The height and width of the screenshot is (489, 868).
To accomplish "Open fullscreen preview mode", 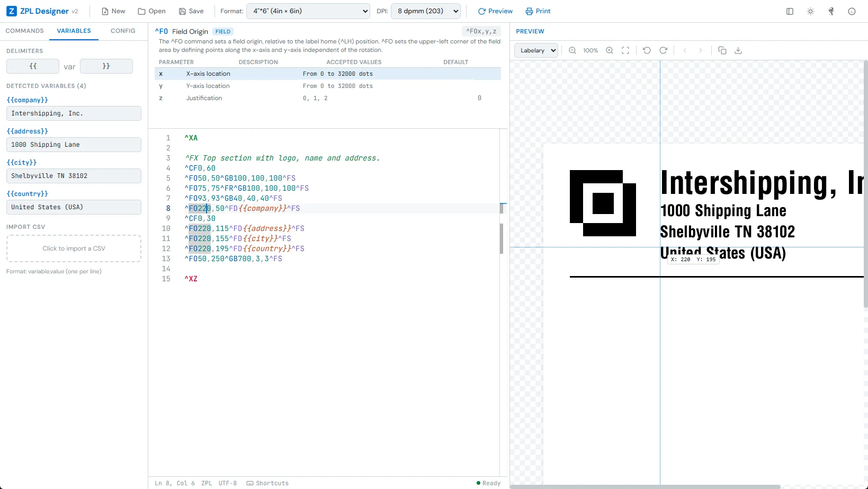I will pyautogui.click(x=625, y=50).
